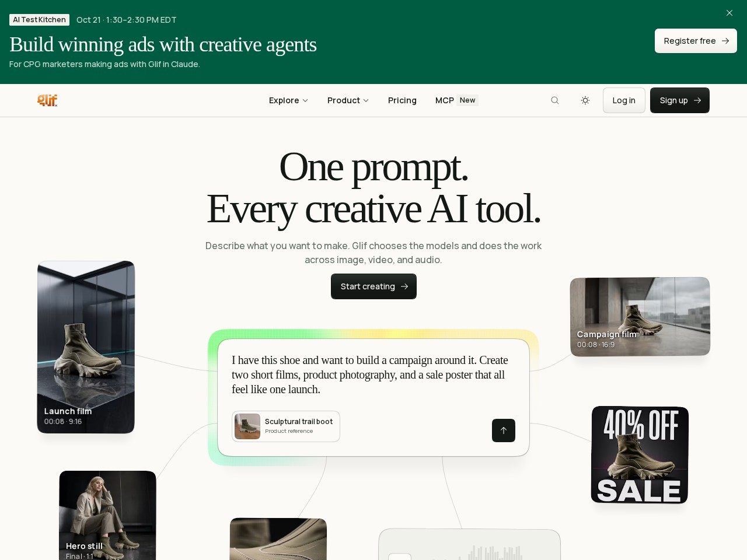Click the "For CPG marketers" banner subtitle

104,64
